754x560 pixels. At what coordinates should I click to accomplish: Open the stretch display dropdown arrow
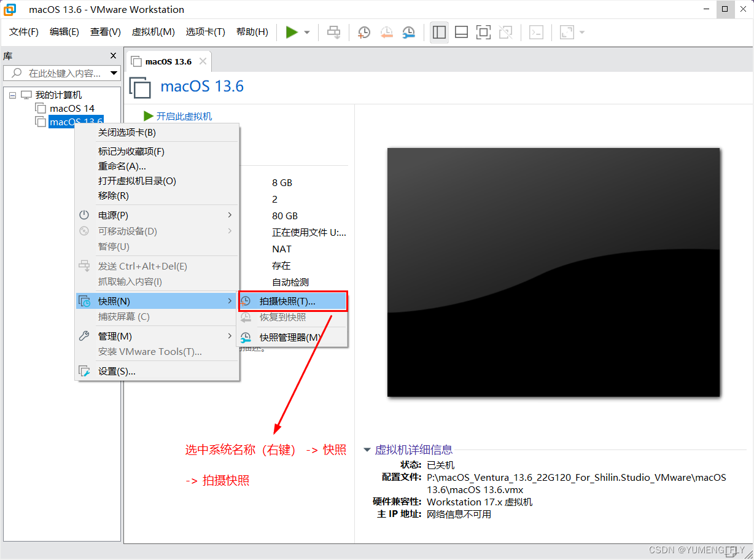(582, 33)
